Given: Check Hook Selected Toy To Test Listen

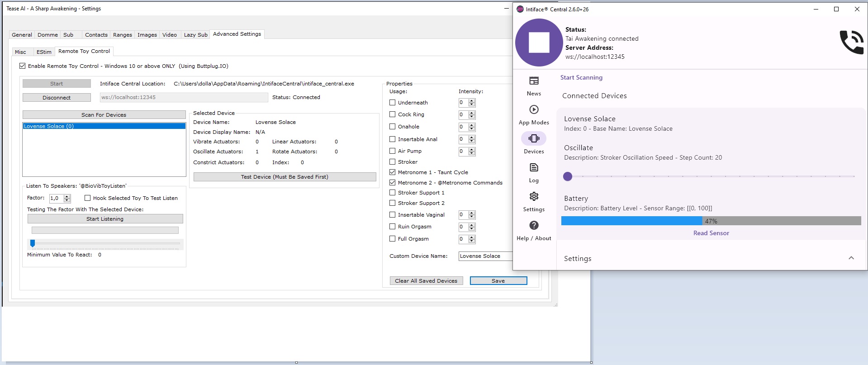Looking at the screenshot, I should (88, 198).
